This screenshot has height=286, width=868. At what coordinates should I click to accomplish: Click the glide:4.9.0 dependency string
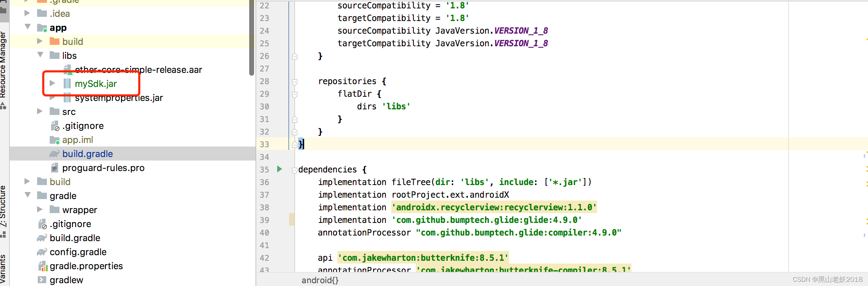(486, 220)
